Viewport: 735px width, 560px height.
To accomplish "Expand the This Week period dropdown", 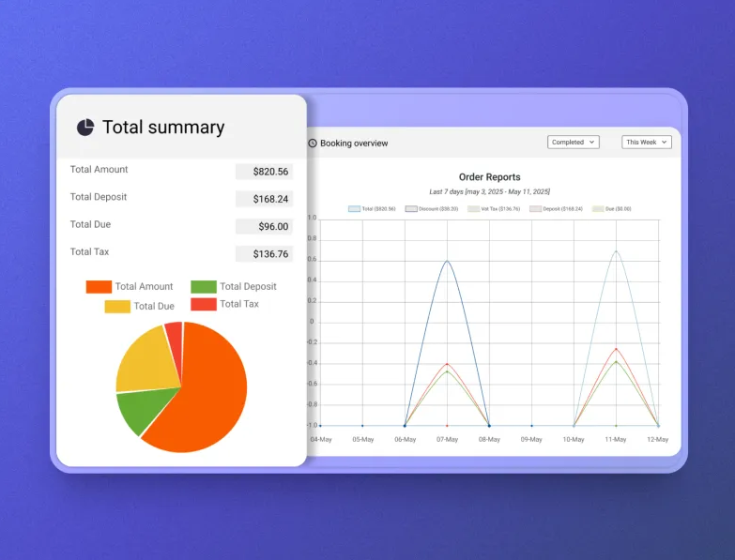I will [647, 143].
